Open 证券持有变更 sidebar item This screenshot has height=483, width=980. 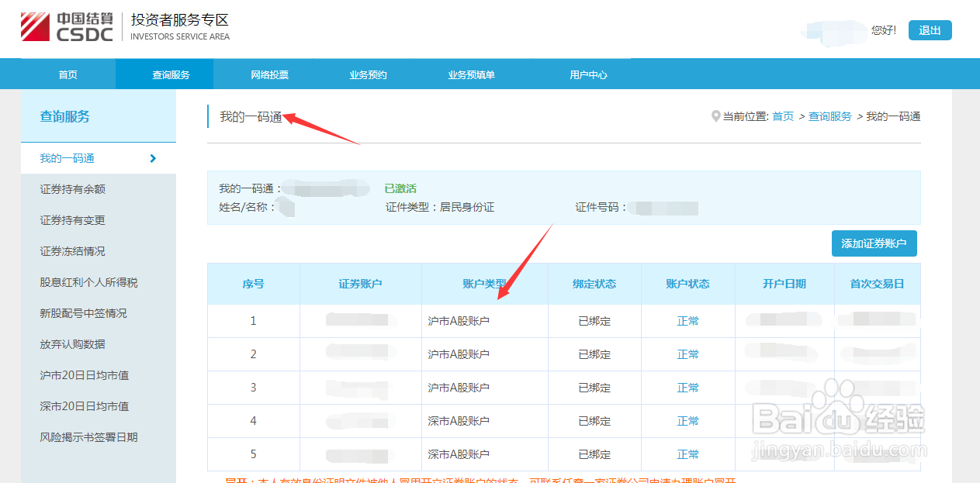click(73, 220)
